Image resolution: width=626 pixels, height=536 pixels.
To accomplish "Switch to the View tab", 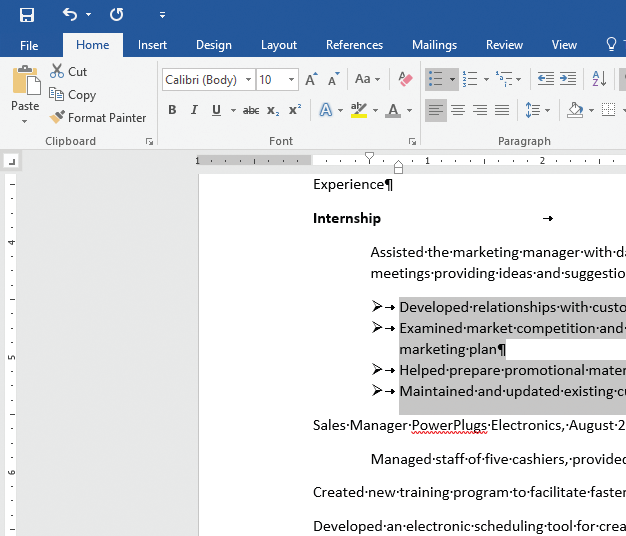I will 564,45.
